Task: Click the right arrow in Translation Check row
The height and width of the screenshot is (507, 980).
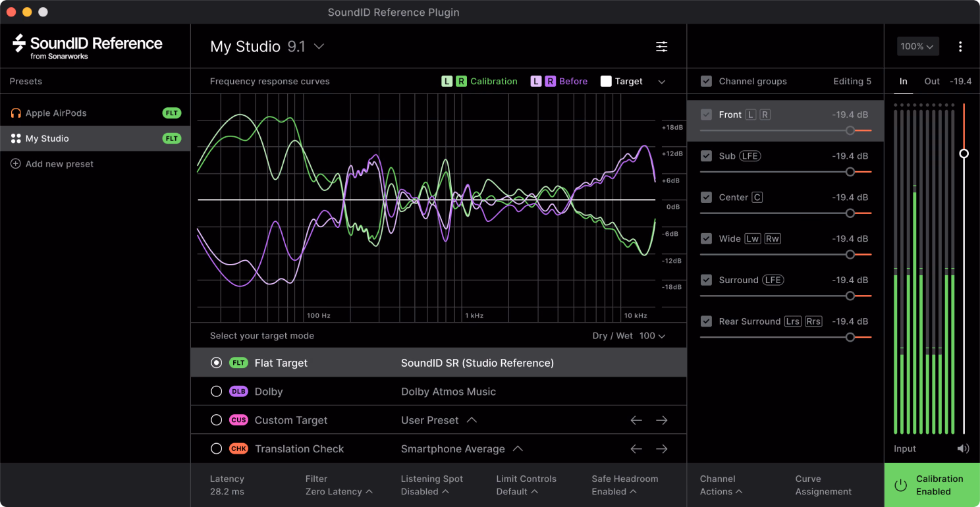Action: tap(662, 449)
